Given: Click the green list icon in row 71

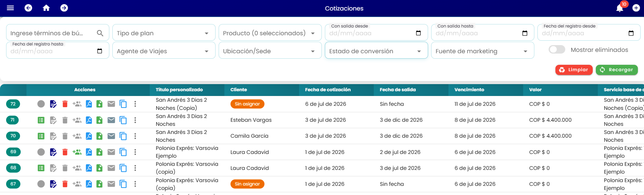Looking at the screenshot, I should coord(41,120).
